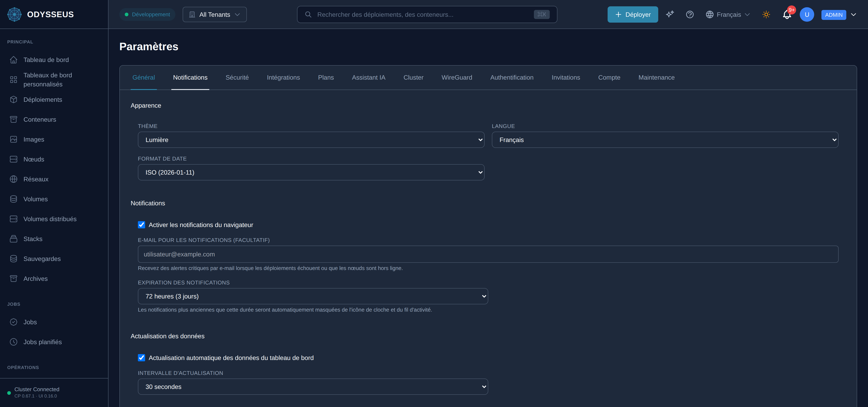
Task: Click the Développement environment badge
Action: [x=147, y=14]
